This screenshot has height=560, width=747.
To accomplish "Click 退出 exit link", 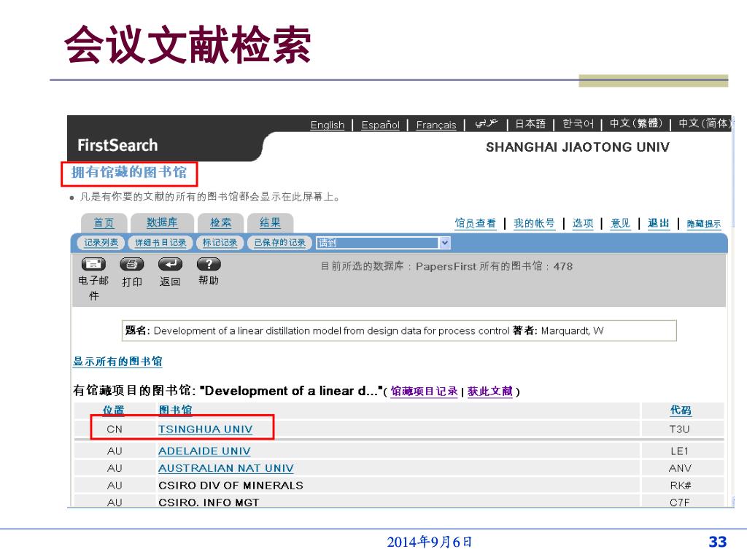I will click(659, 223).
